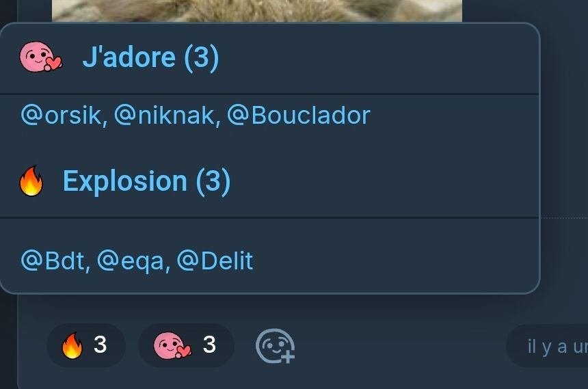Select the "Explosion (3)" heading
The image size is (588, 389).
(146, 181)
